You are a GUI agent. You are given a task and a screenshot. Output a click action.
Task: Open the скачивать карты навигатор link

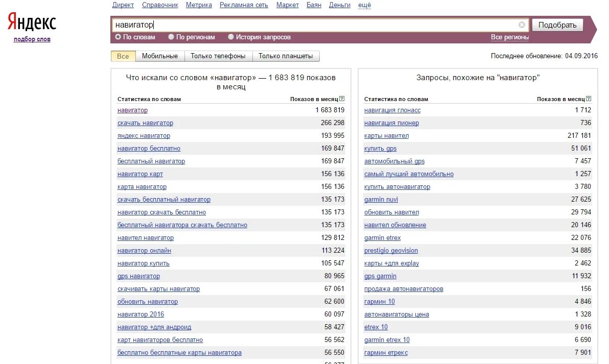tap(158, 289)
